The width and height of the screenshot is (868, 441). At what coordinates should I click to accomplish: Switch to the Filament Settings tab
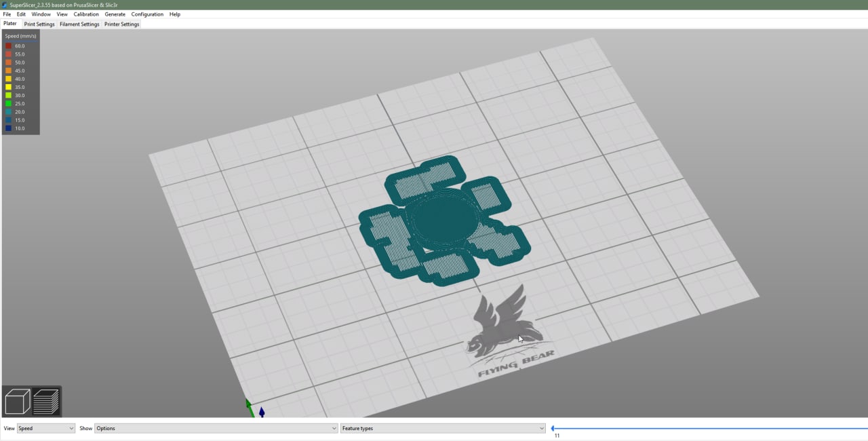79,24
